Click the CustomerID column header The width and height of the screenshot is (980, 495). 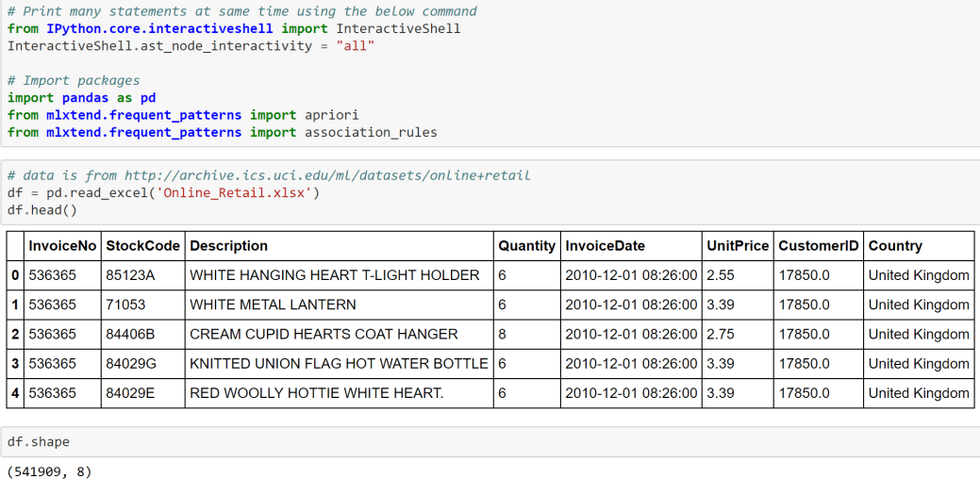(x=818, y=246)
